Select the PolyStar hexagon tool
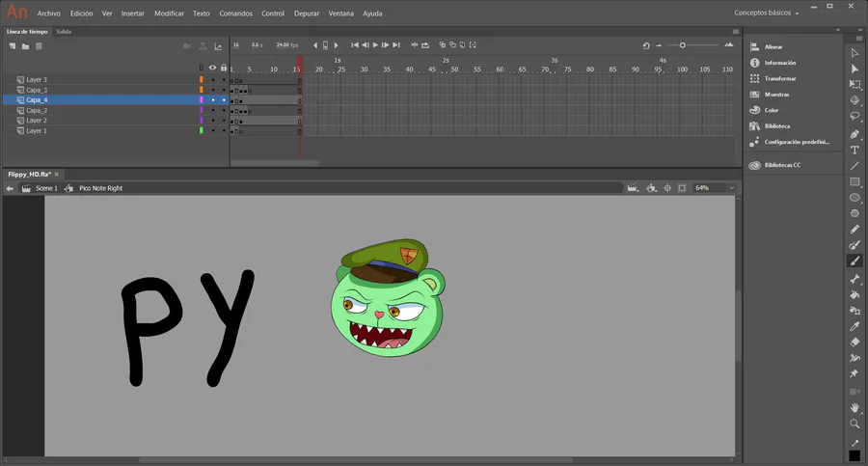The height and width of the screenshot is (466, 868). pos(854,213)
